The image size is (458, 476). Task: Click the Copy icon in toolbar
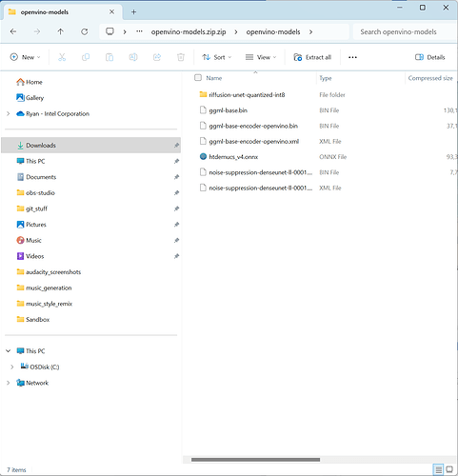pyautogui.click(x=86, y=57)
